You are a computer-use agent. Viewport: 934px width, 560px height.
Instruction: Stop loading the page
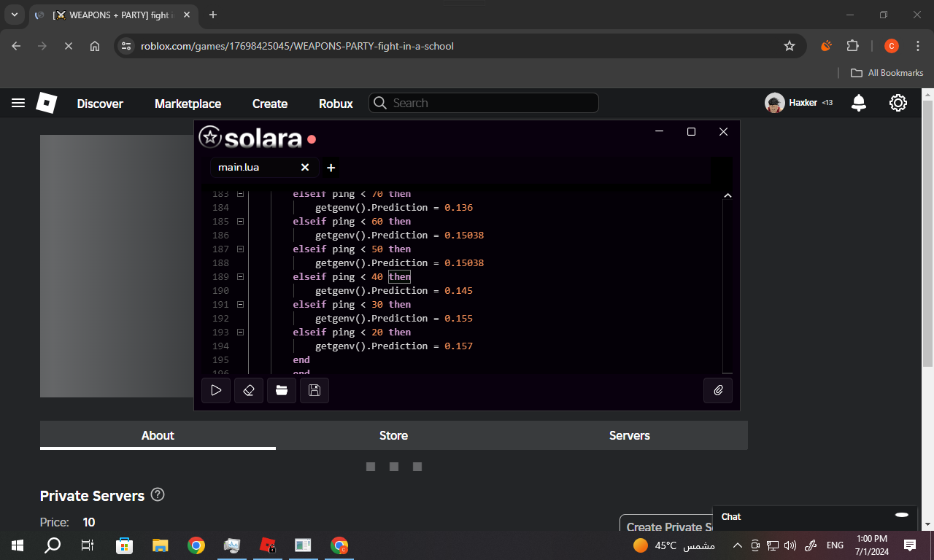click(x=68, y=46)
